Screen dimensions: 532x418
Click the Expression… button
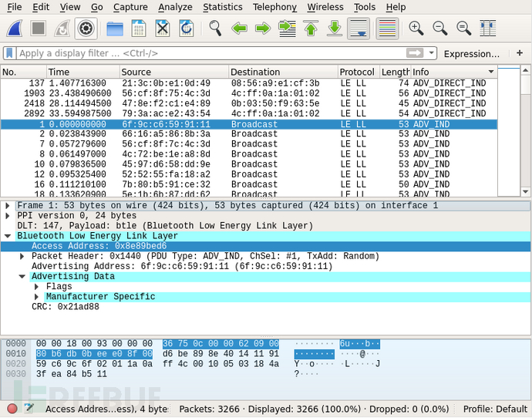point(471,53)
